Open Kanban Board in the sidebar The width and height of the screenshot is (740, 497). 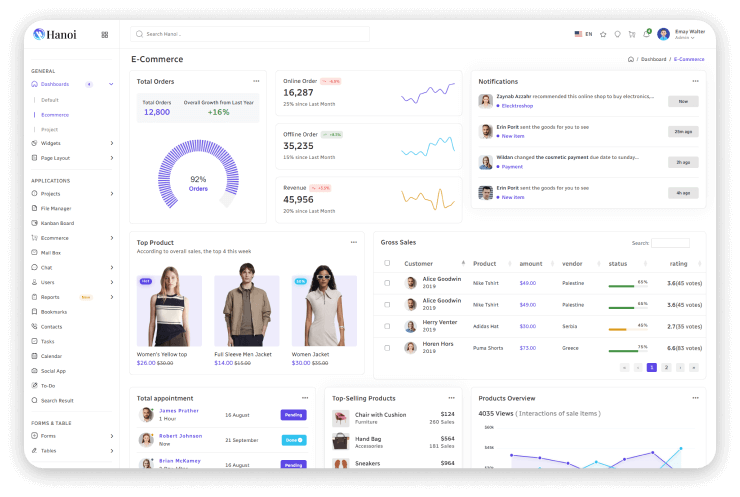tap(57, 223)
